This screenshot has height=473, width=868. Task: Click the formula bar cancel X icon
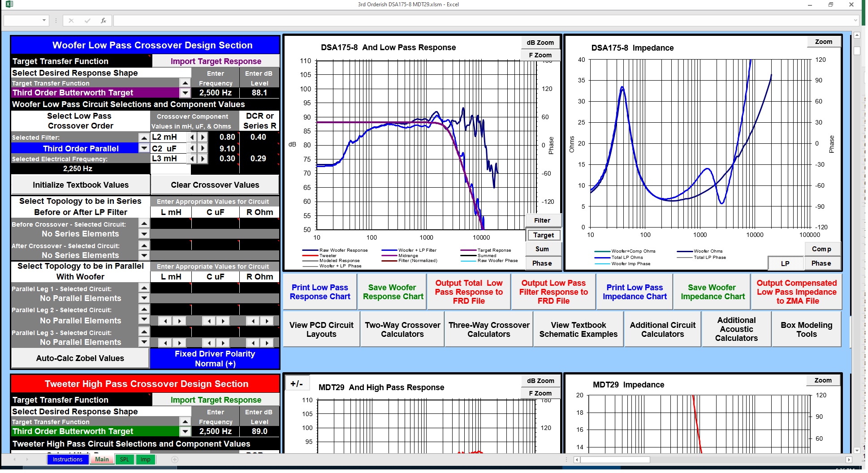[71, 21]
